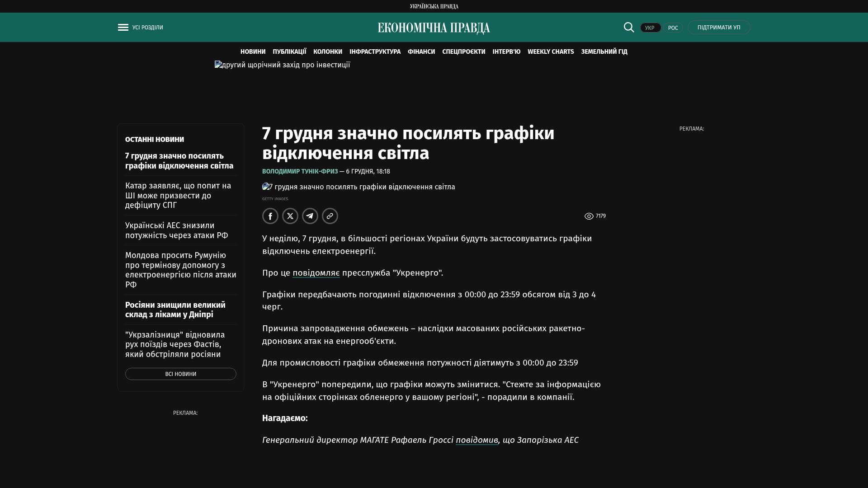
Task: Click the Українська правда top logo
Action: click(434, 6)
